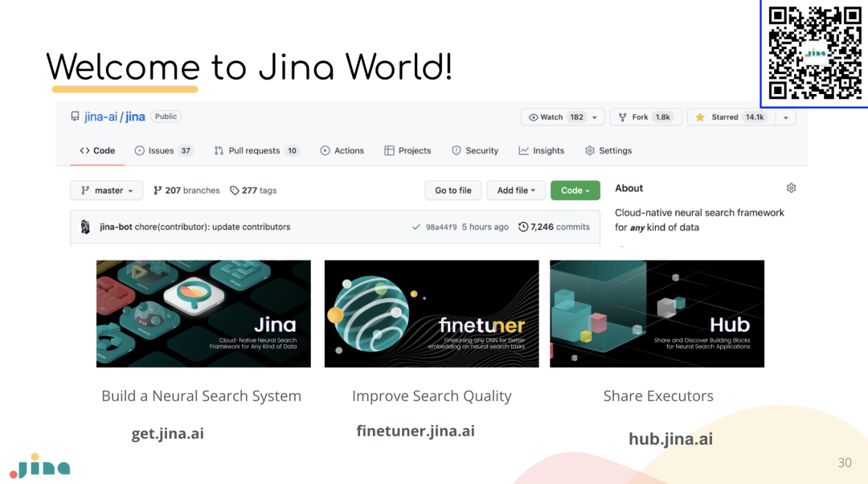
Task: Click the jina-bot avatar icon
Action: click(x=85, y=227)
